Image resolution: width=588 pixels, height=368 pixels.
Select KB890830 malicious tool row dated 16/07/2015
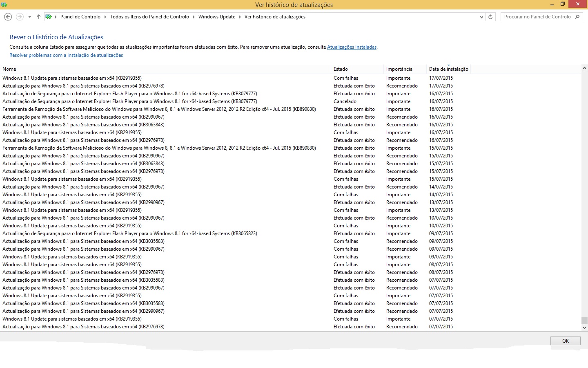(290, 109)
